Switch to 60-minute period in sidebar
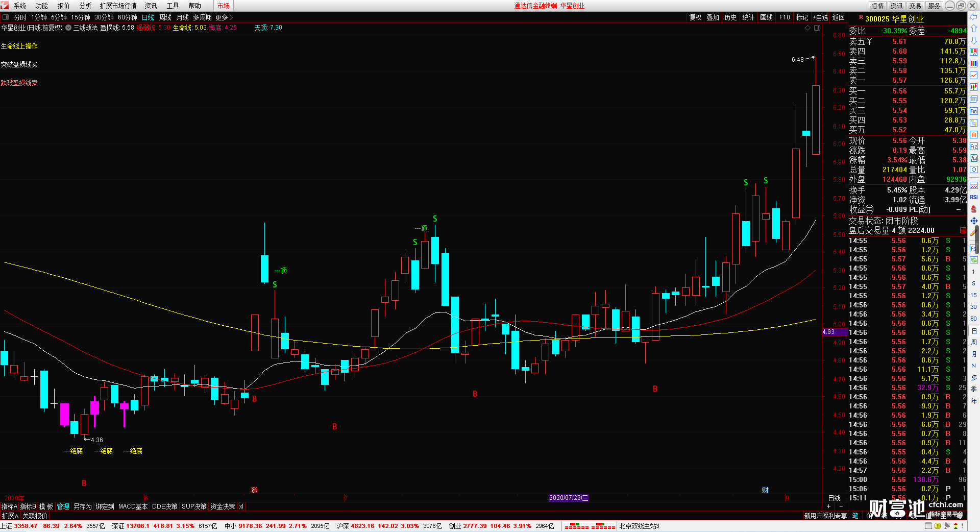Screen dimensions: 980x532 coord(973,319)
